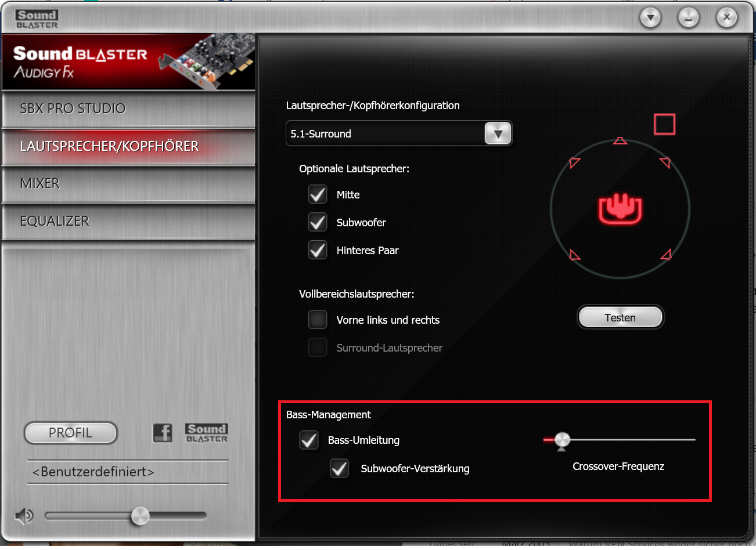The width and height of the screenshot is (756, 550).
Task: Open the SBX PRO STUDIO tab
Action: point(128,108)
